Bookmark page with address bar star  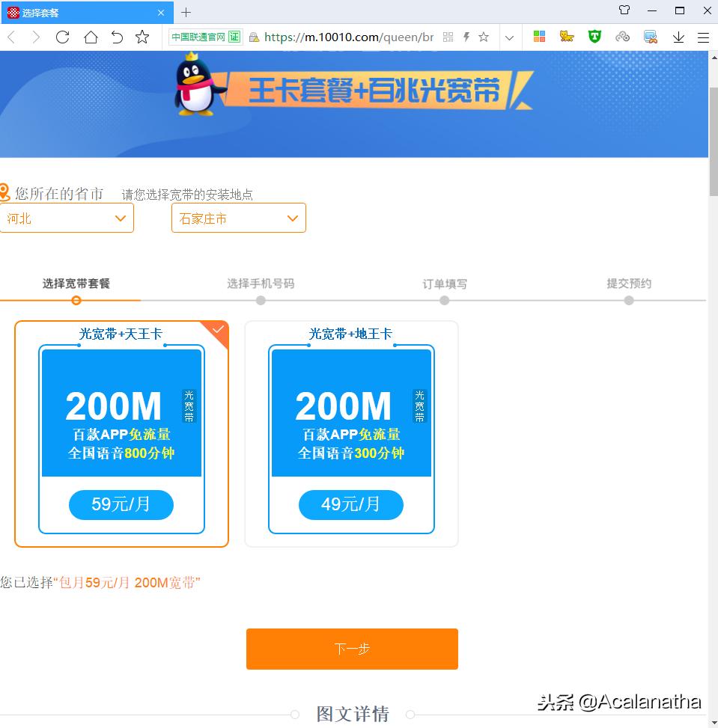pyautogui.click(x=484, y=37)
